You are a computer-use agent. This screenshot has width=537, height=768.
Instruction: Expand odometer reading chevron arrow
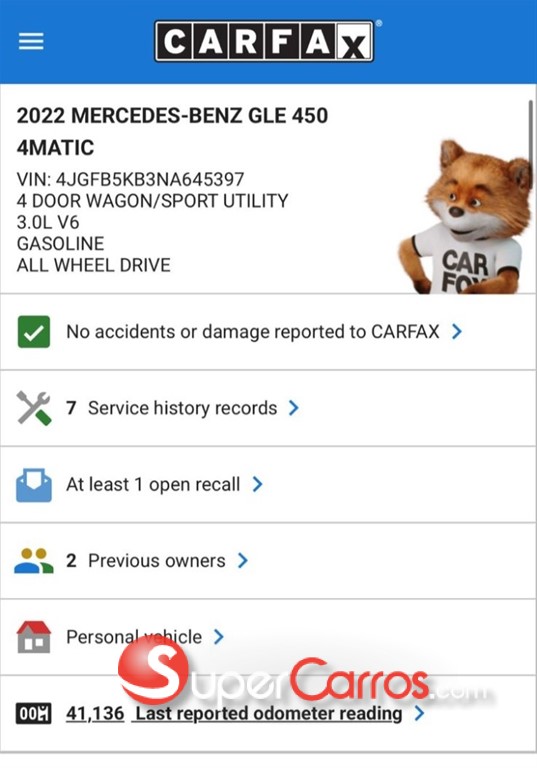click(419, 713)
